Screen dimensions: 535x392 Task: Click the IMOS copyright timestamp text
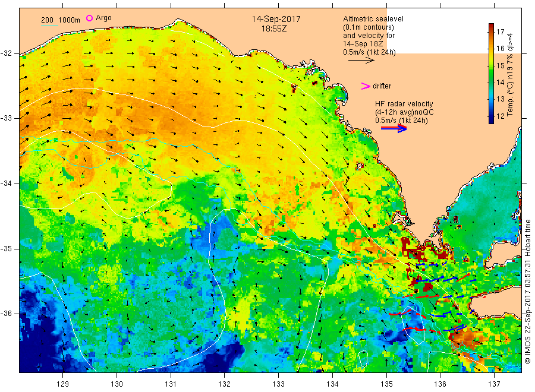(528, 292)
